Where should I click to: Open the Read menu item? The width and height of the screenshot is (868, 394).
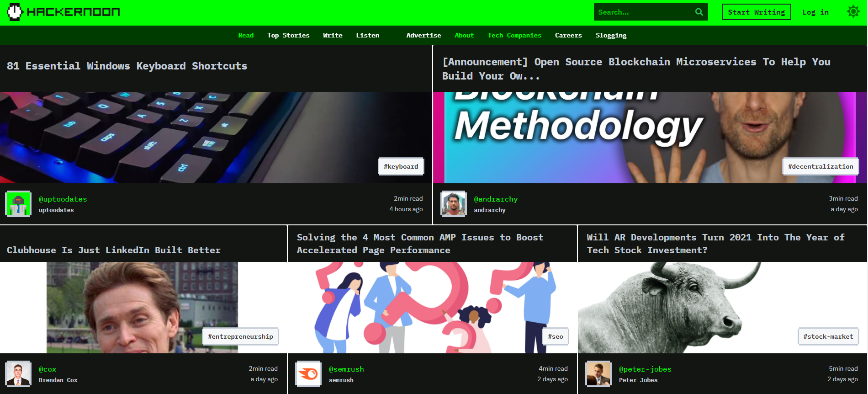(246, 35)
